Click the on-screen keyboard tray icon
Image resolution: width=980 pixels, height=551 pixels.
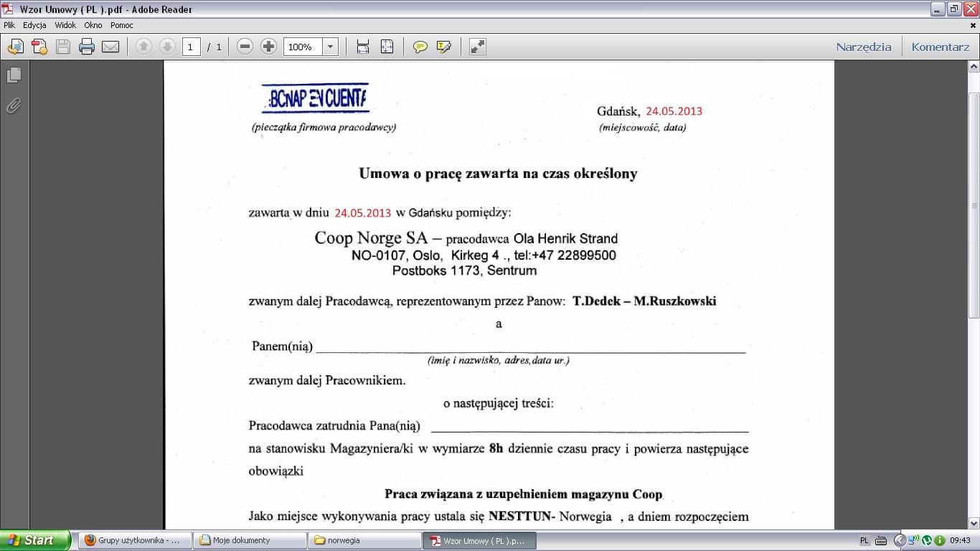click(882, 540)
